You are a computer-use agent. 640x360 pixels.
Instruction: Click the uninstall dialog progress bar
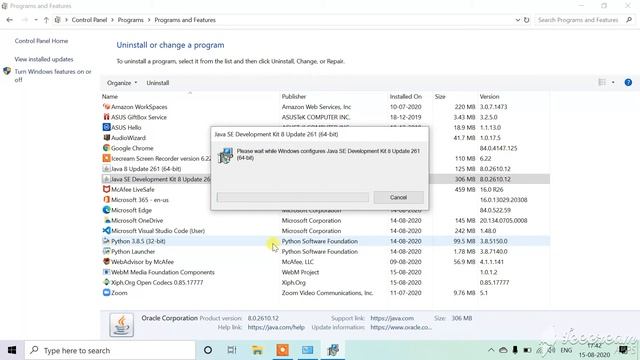coord(293,197)
